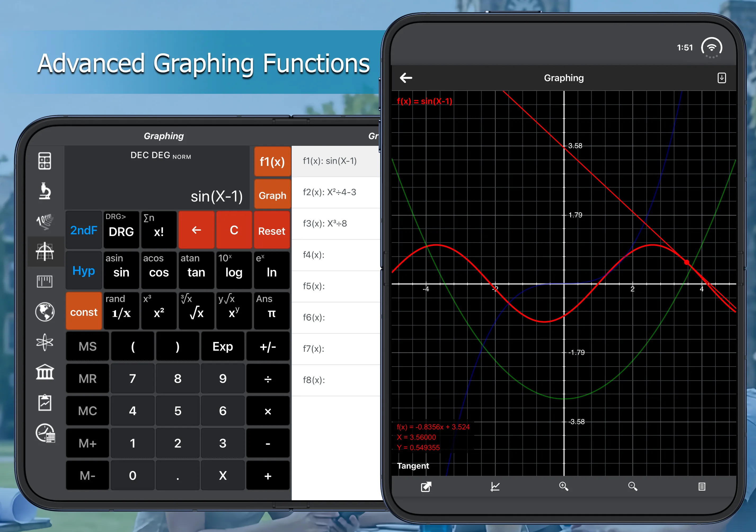The height and width of the screenshot is (532, 756).
Task: Open the microscope scientific mode icon
Action: coord(45,191)
